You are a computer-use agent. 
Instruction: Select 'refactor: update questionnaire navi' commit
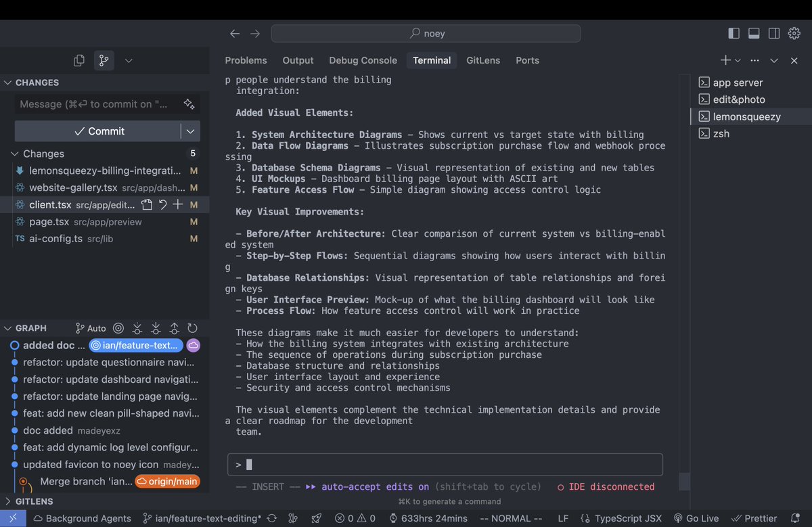110,362
